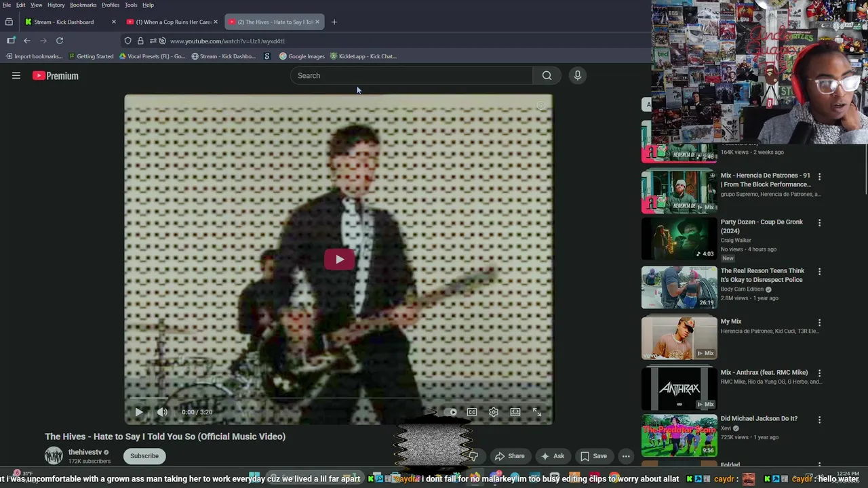This screenshot has width=868, height=488.
Task: Open a new browser tab
Action: [334, 22]
